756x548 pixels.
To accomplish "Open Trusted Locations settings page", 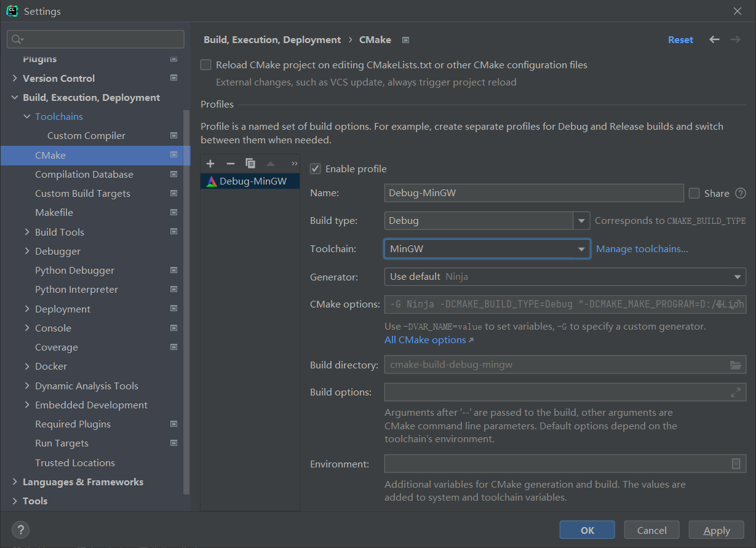I will click(75, 463).
